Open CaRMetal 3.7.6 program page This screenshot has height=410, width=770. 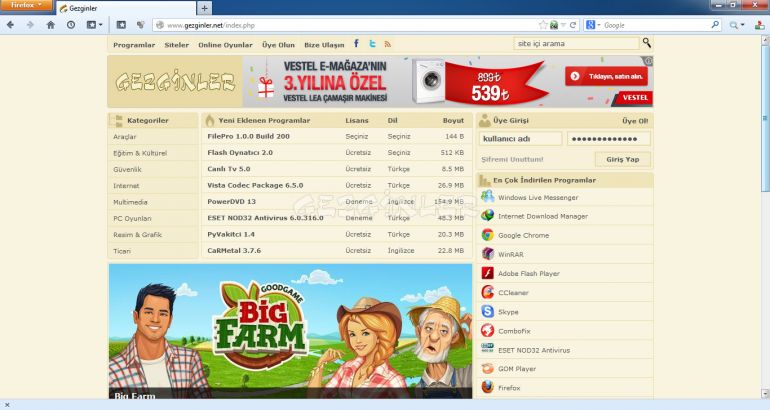(x=234, y=250)
